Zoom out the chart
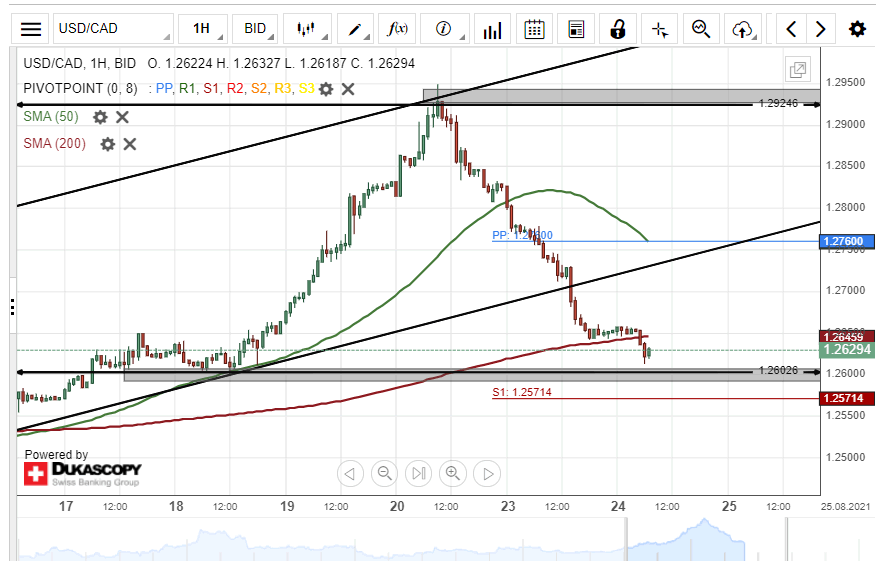The image size is (880, 574). click(x=384, y=474)
